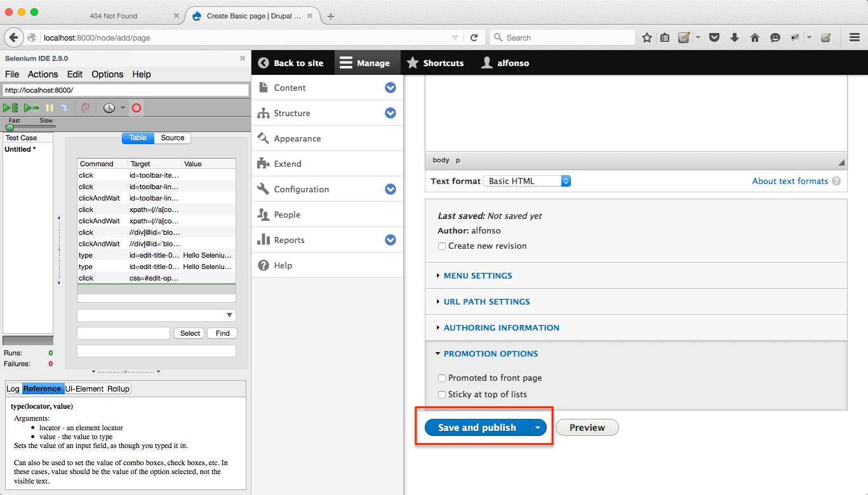Click the Selenium icon beside the hamburger menu

(x=826, y=37)
